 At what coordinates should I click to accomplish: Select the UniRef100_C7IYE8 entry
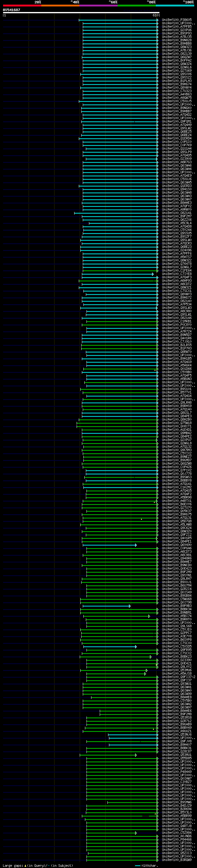point(176,274)
